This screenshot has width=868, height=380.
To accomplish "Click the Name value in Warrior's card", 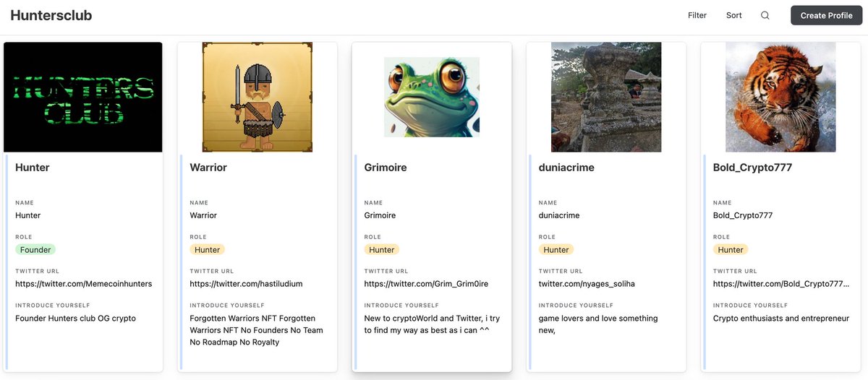I will 203,215.
